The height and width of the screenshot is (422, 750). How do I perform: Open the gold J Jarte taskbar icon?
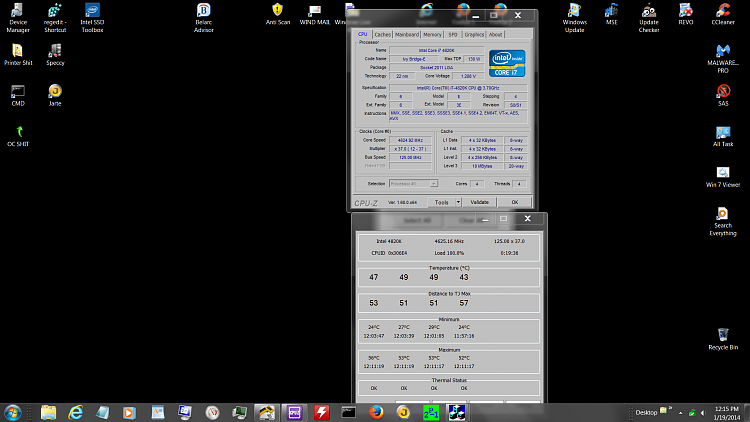403,412
